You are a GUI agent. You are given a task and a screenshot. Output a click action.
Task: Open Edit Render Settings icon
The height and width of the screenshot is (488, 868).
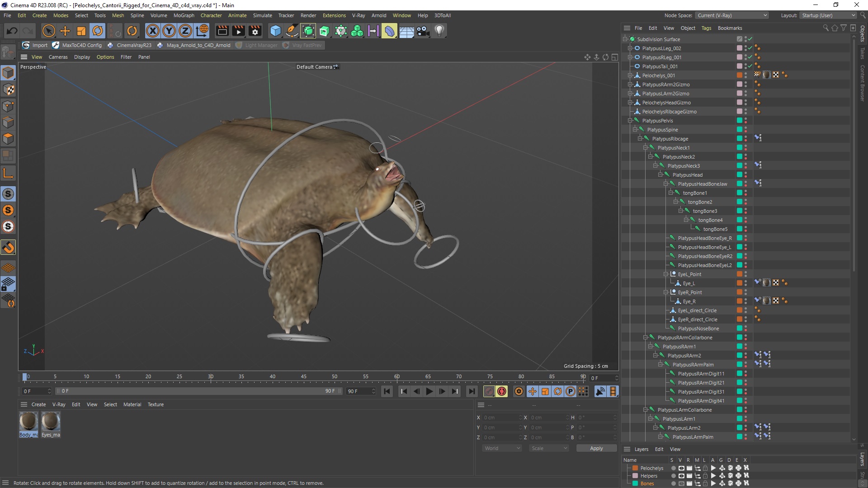pos(255,31)
